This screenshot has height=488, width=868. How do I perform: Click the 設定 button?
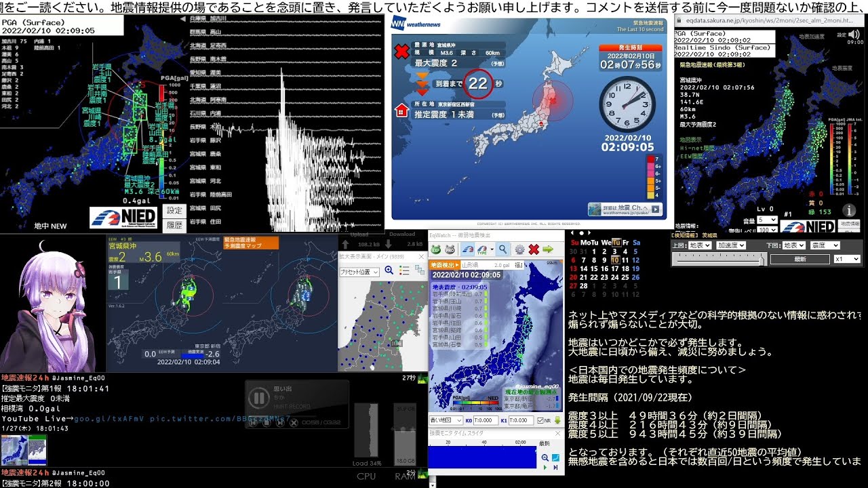click(x=174, y=211)
